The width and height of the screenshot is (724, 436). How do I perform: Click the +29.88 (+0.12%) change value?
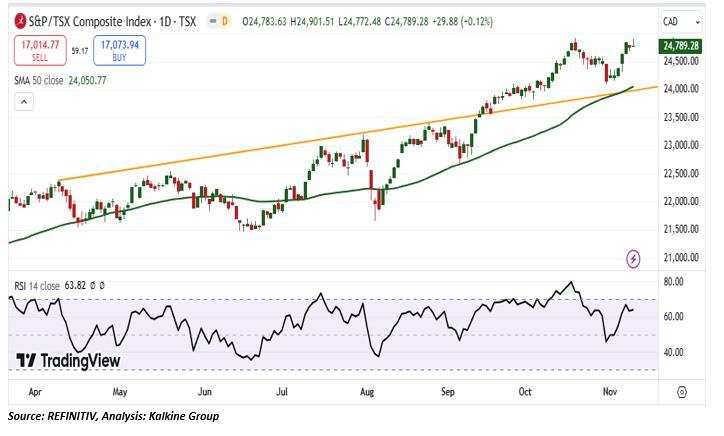tap(463, 21)
